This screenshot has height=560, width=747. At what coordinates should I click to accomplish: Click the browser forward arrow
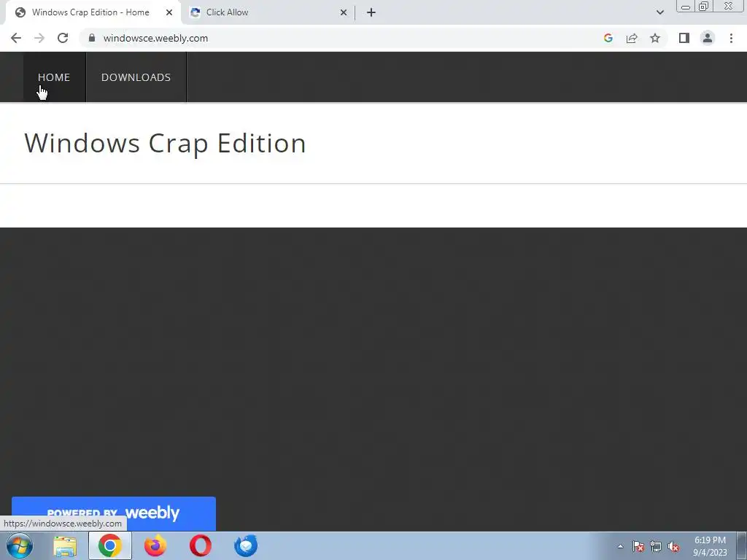[x=39, y=38]
